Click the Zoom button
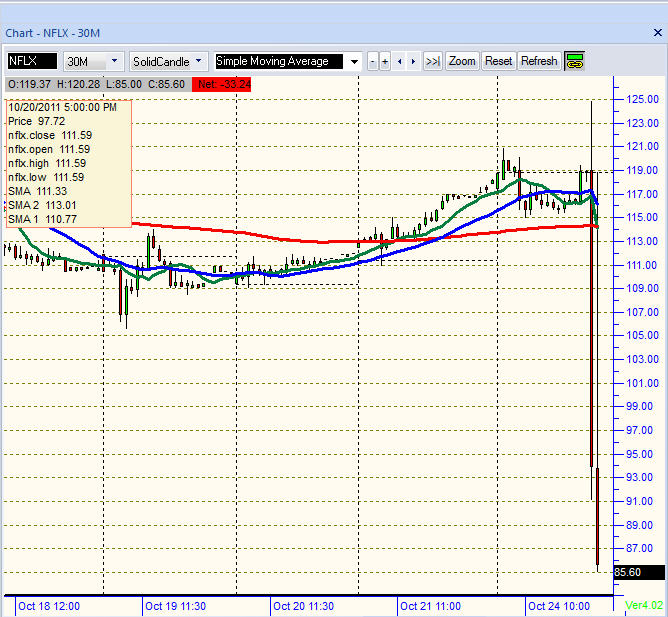The width and height of the screenshot is (668, 617). click(462, 61)
